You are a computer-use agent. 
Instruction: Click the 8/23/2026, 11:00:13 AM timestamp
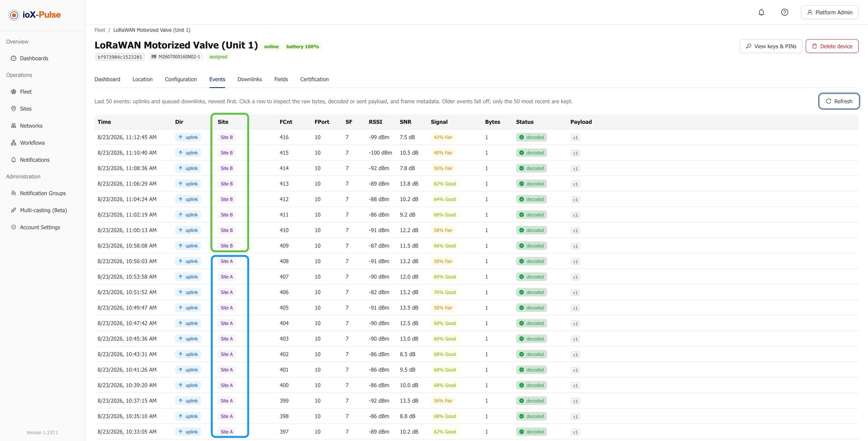pos(127,230)
